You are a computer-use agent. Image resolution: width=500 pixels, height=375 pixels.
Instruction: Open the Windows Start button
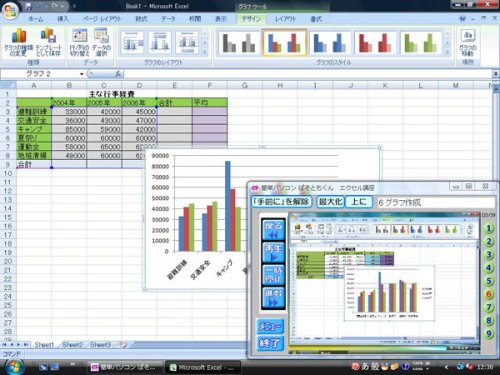click(14, 367)
